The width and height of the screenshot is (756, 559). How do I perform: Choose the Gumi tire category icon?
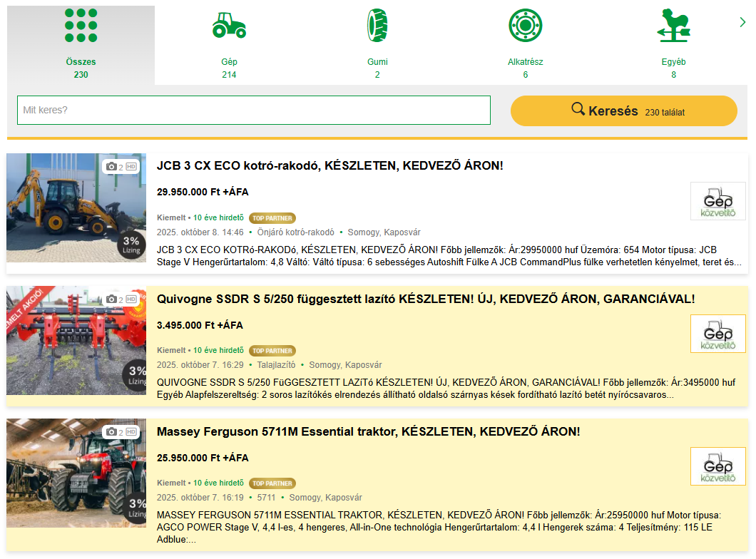pyautogui.click(x=377, y=26)
